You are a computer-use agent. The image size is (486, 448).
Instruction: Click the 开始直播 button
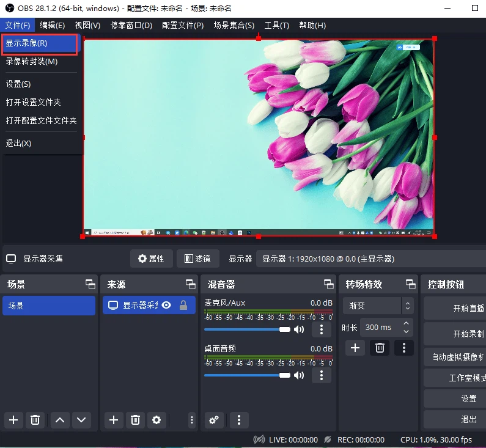[455, 308]
